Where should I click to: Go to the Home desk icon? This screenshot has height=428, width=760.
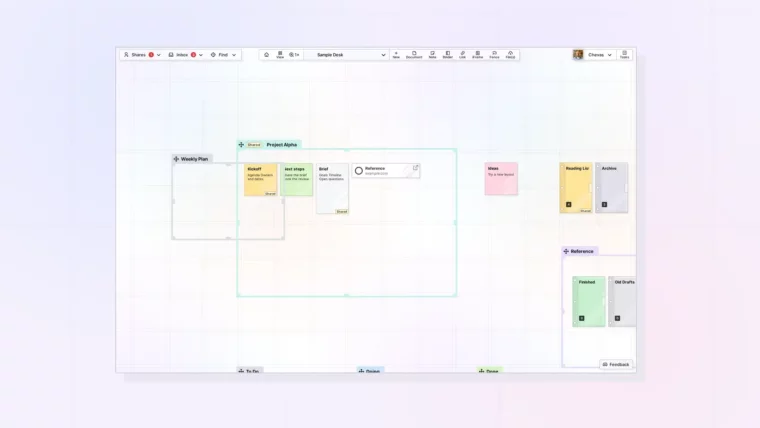click(266, 55)
